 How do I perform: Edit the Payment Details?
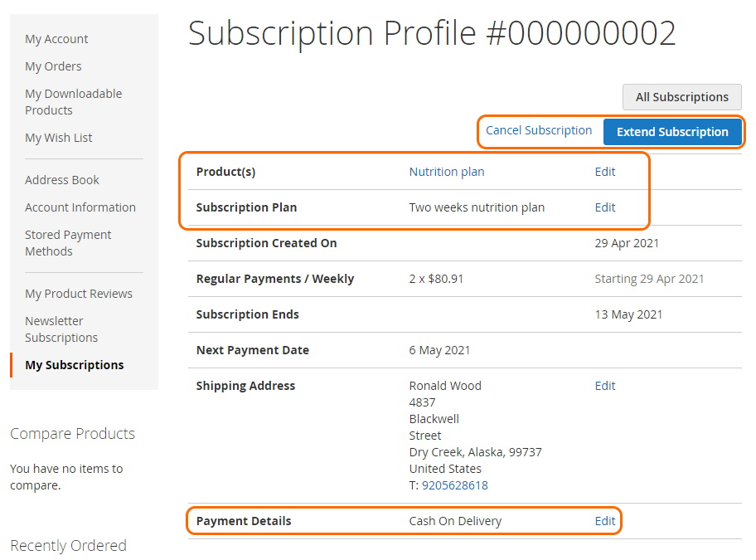(604, 521)
